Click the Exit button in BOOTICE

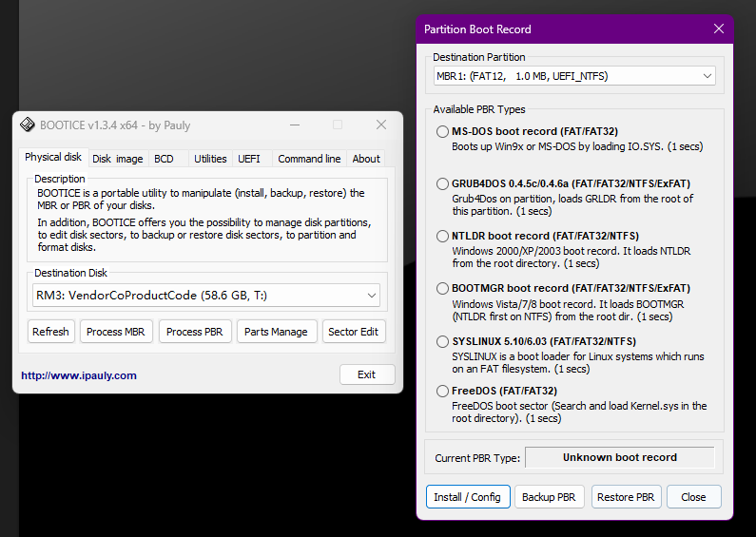pos(366,374)
